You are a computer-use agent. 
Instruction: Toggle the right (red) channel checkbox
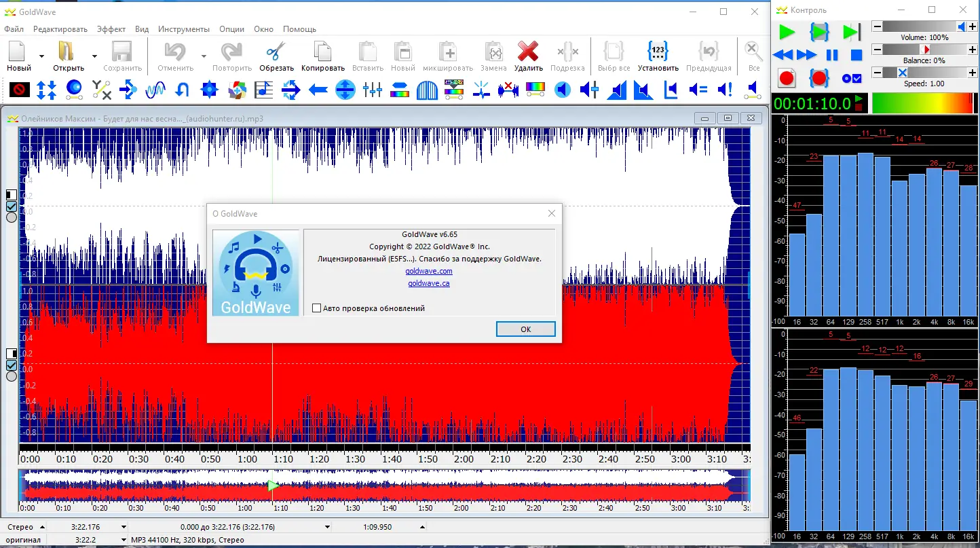tap(12, 365)
